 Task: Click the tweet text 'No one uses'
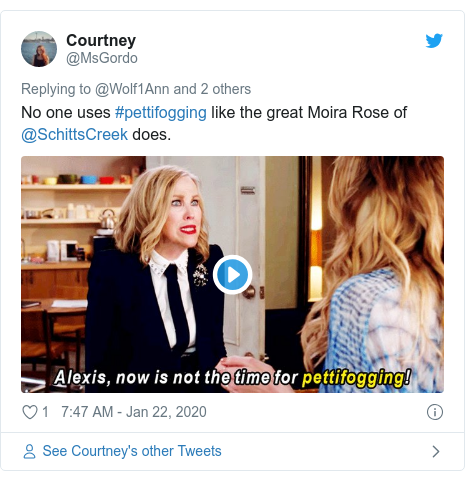click(x=66, y=113)
